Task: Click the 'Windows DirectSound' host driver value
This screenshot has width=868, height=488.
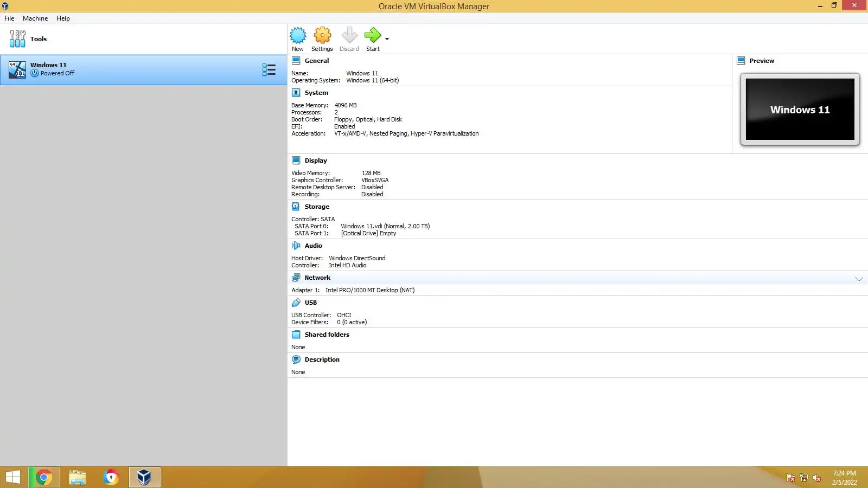Action: [x=357, y=258]
